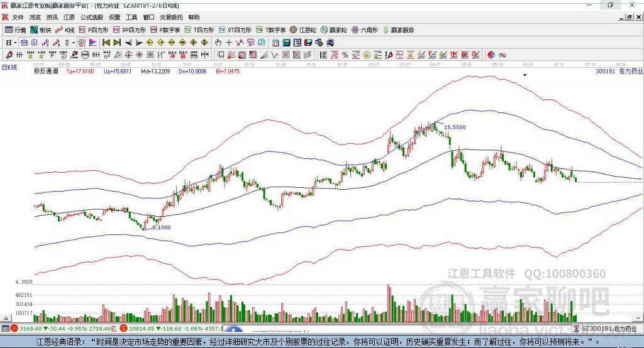Click the infinity loop icon
The width and height of the screenshot is (644, 348).
[502, 55]
